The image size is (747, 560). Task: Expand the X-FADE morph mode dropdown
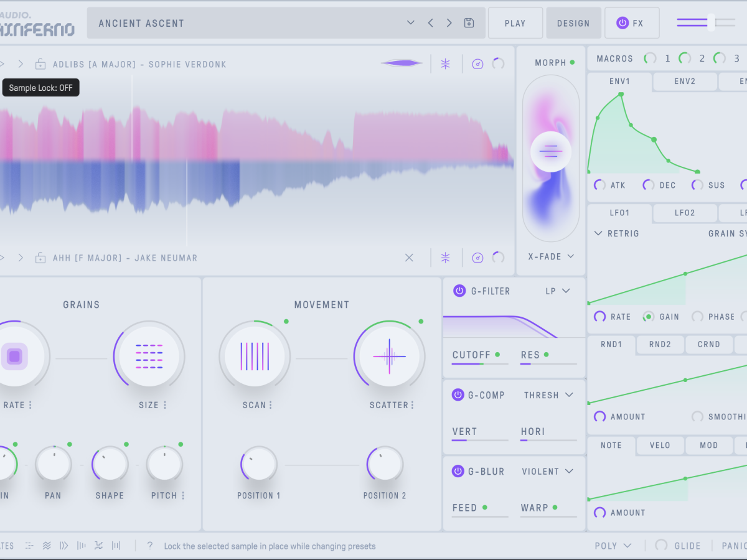(551, 256)
